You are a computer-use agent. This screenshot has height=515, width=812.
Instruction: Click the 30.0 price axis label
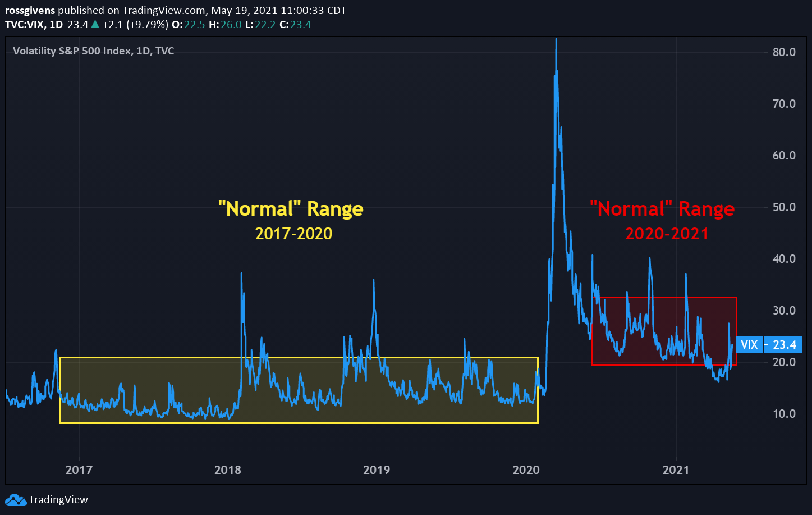[x=784, y=311]
